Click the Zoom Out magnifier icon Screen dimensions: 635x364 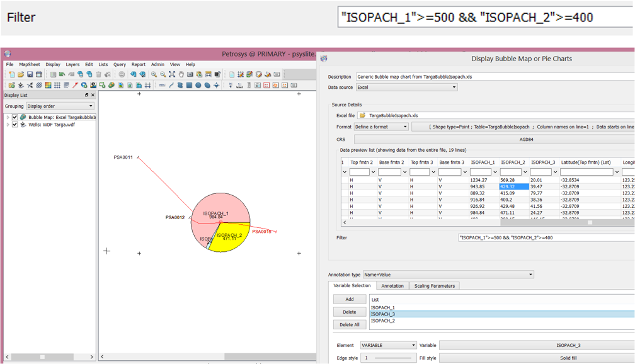click(x=163, y=75)
